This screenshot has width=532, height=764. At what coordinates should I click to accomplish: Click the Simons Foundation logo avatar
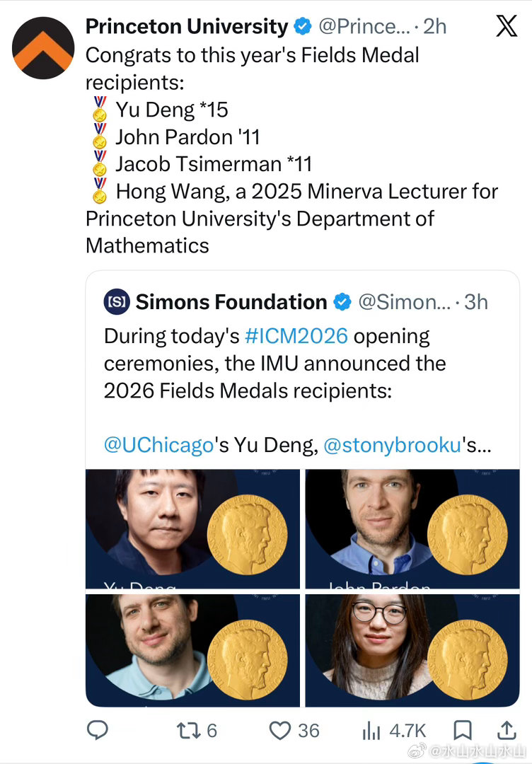coord(117,302)
